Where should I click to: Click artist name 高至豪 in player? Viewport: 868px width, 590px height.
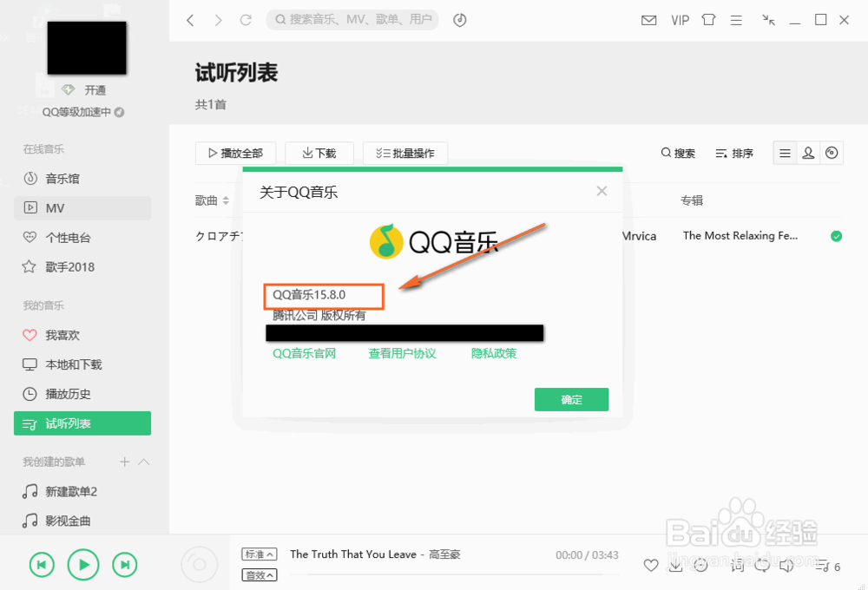[444, 554]
